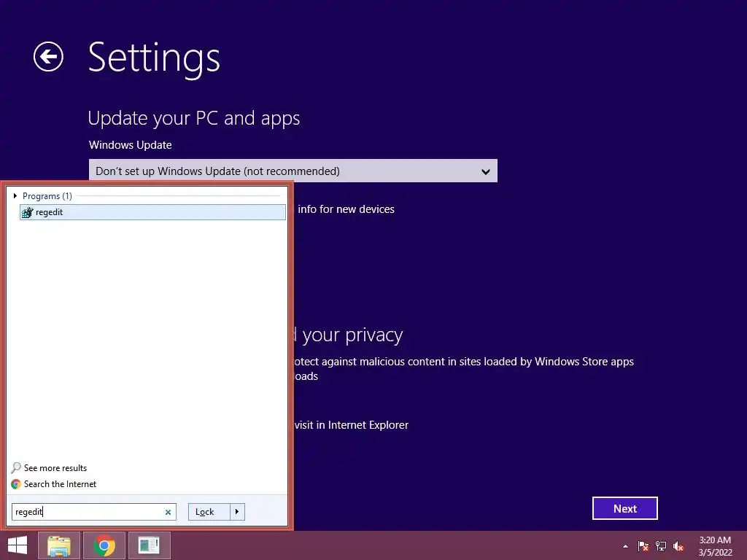Open the clock showing 3:20 AM
Viewport: 747px width, 560px height.
point(715,546)
